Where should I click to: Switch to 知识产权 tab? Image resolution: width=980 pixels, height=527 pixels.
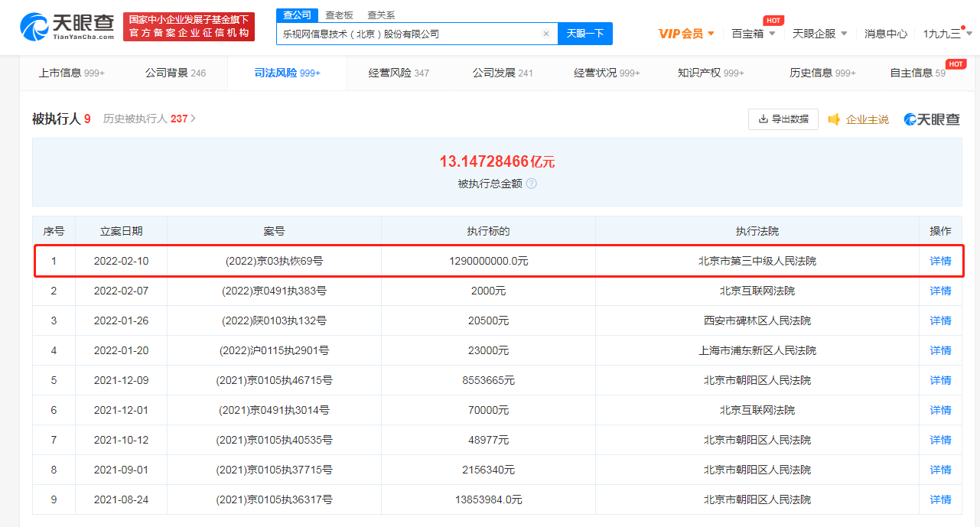[x=711, y=73]
